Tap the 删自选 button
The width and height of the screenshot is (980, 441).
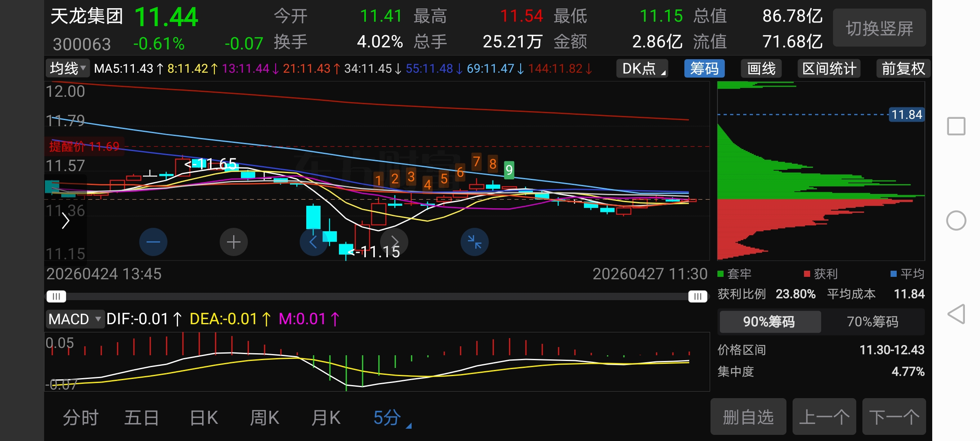pyautogui.click(x=748, y=417)
